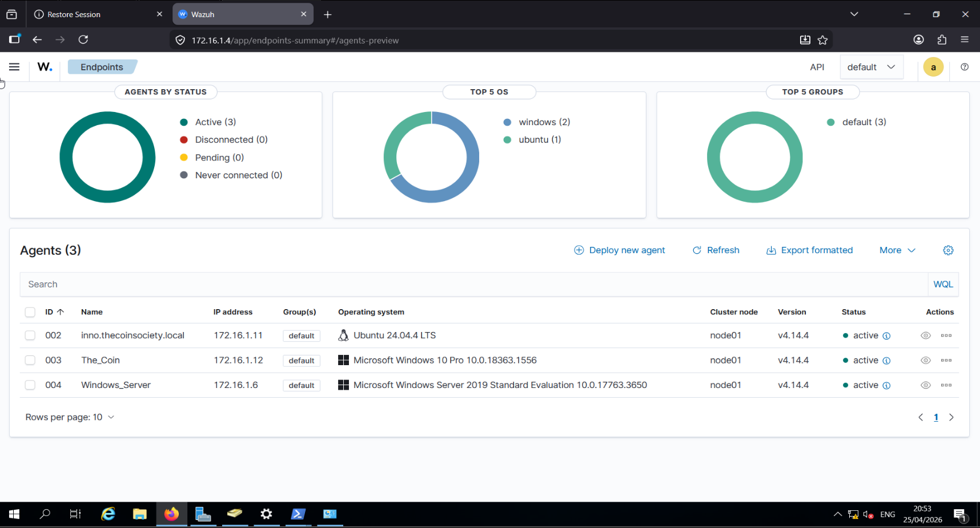This screenshot has height=528, width=980.
Task: Focus the agents Search field
Action: pyautogui.click(x=474, y=285)
